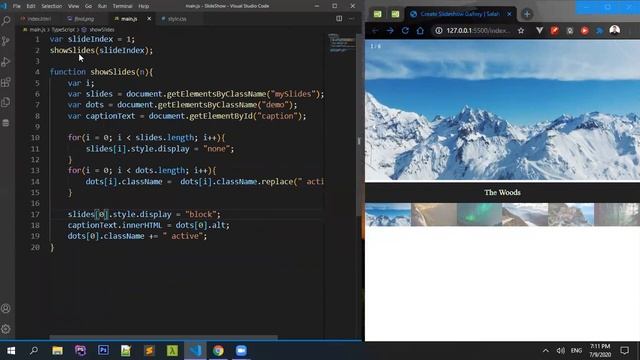Place cursor on line 17 slides[0] code

[144, 214]
